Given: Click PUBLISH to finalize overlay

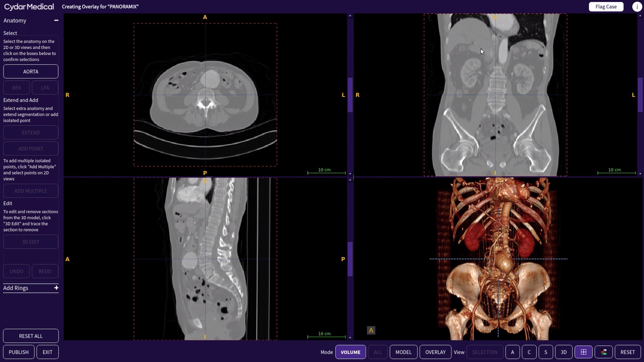Looking at the screenshot, I should tap(18, 352).
